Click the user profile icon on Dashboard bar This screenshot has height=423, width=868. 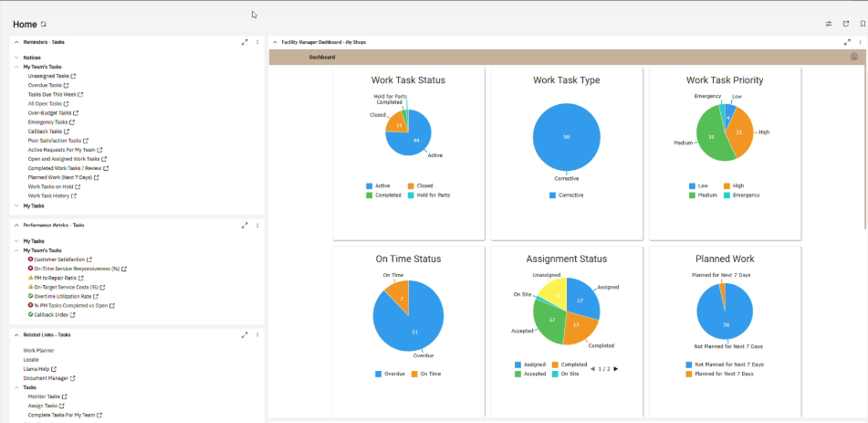pyautogui.click(x=853, y=57)
